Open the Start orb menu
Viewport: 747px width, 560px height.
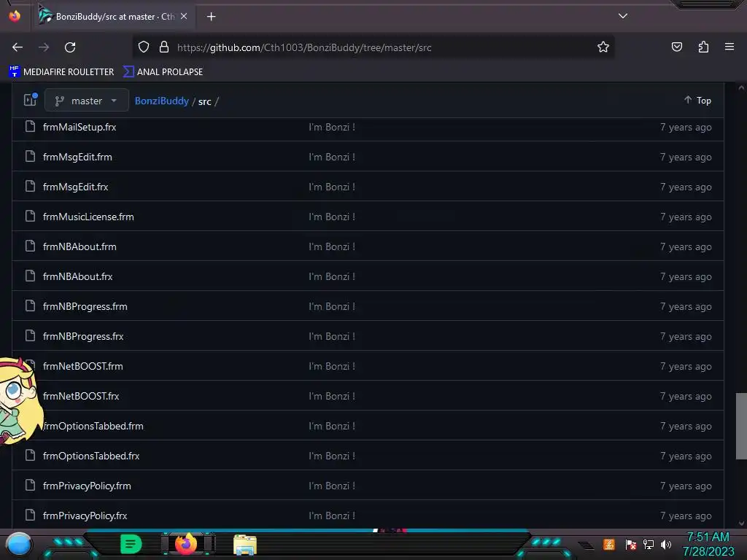[19, 544]
